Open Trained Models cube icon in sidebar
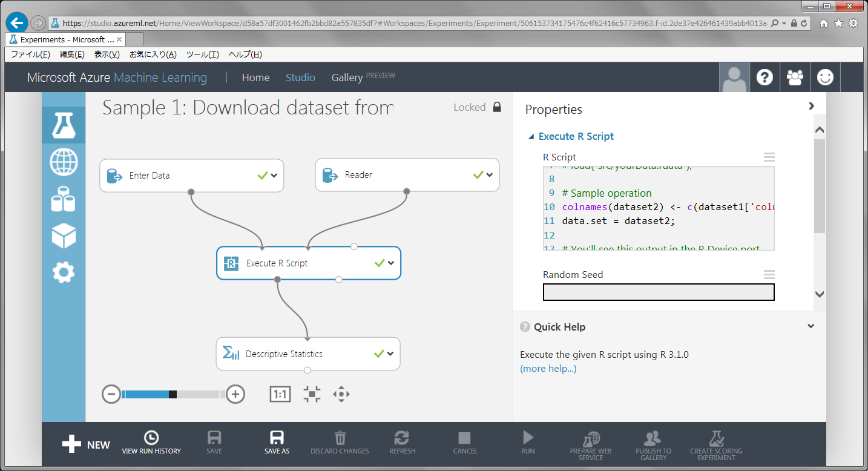The width and height of the screenshot is (868, 471). (x=64, y=236)
